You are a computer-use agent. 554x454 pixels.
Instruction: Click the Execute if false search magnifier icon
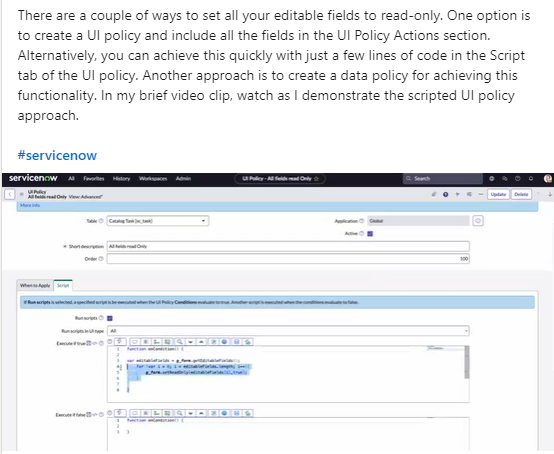pos(179,413)
